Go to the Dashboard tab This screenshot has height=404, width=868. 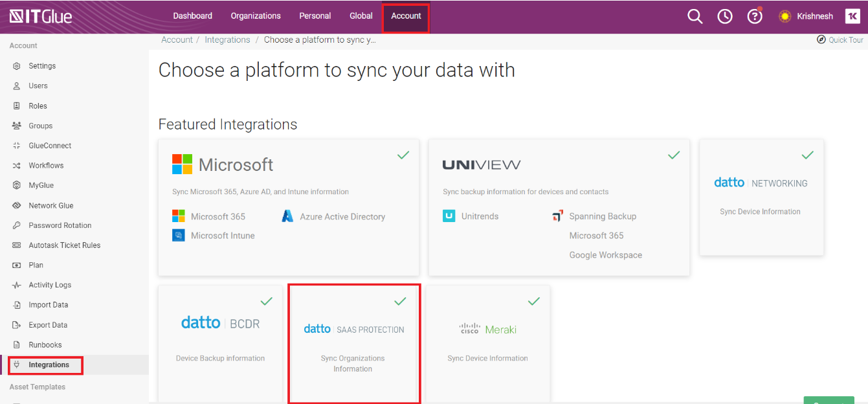[193, 16]
